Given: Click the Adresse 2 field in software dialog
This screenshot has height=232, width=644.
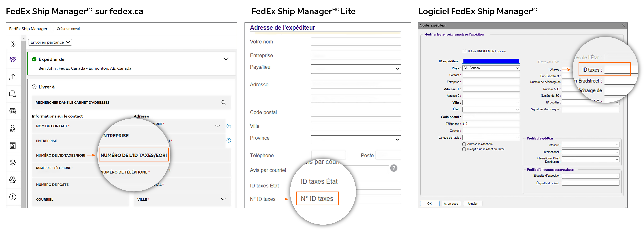Looking at the screenshot, I should (x=491, y=96).
